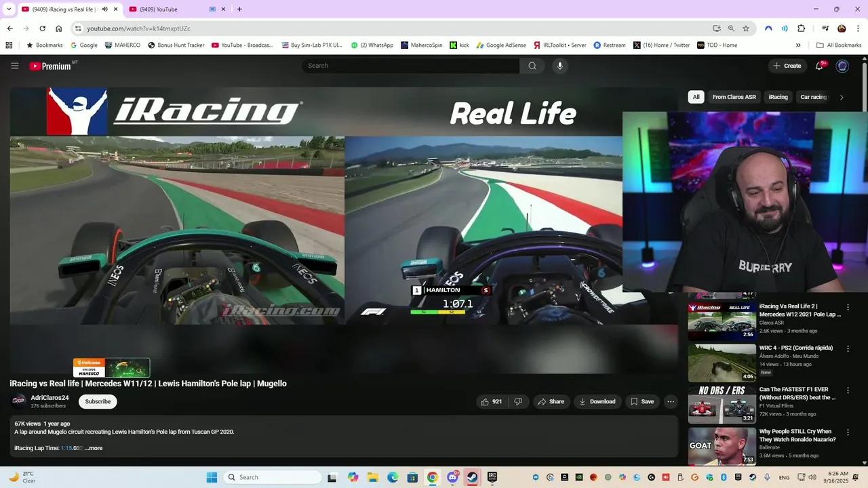The height and width of the screenshot is (488, 868).
Task: Open Chrome apps grid in bookmarks bar
Action: click(x=9, y=45)
